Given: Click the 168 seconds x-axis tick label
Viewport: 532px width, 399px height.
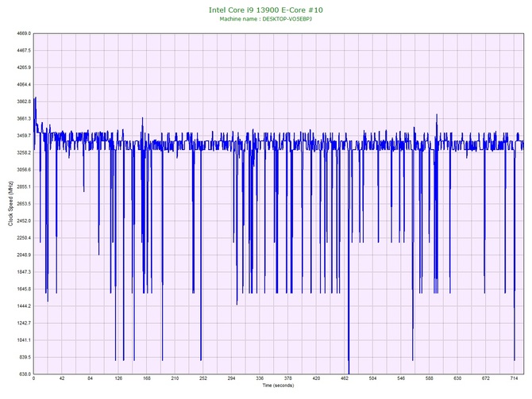Looking at the screenshot, I should pyautogui.click(x=147, y=378).
